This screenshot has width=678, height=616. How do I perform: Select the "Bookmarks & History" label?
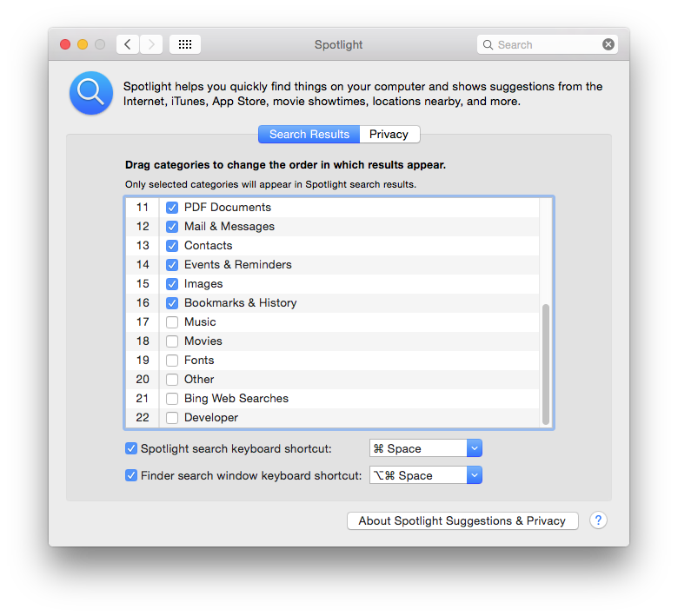coord(241,303)
